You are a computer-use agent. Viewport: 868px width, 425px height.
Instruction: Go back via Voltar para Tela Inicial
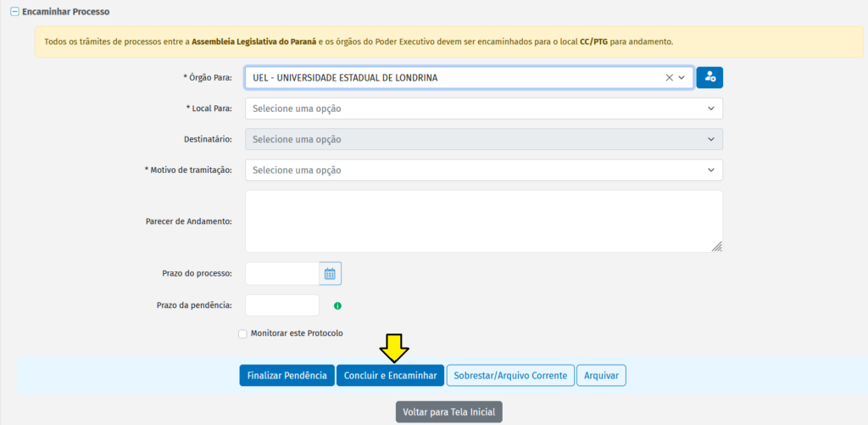(449, 412)
